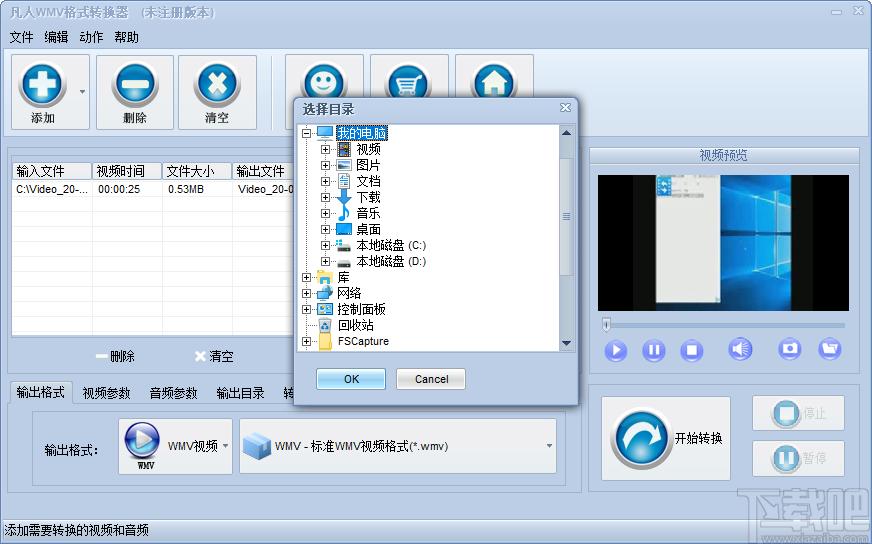This screenshot has width=872, height=544.
Task: Select the 下载 arrow icon
Action: (x=344, y=197)
